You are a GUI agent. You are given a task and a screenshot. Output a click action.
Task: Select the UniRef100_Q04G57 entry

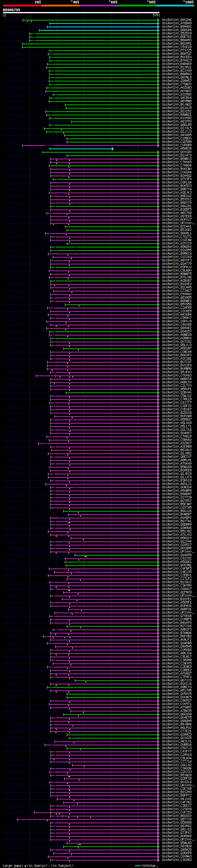pyautogui.click(x=177, y=332)
